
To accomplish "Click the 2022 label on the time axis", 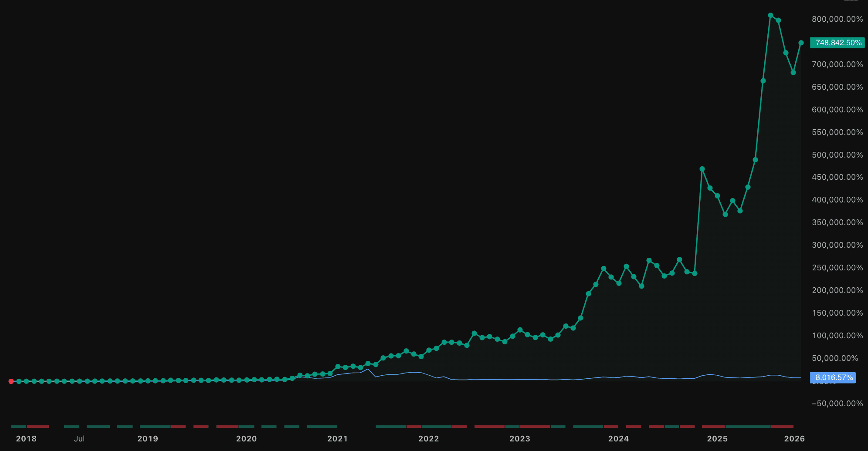I will 429,439.
